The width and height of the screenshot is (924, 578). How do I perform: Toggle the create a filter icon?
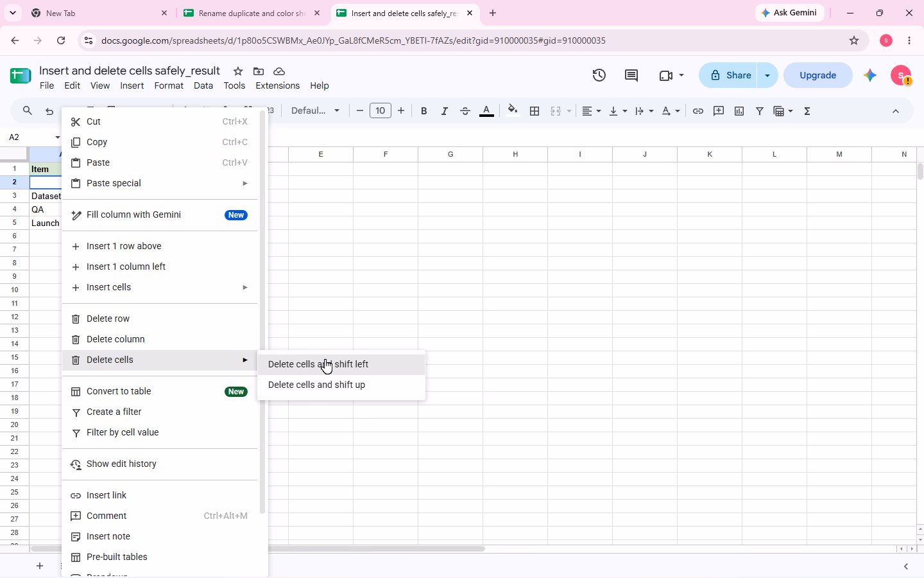760,111
